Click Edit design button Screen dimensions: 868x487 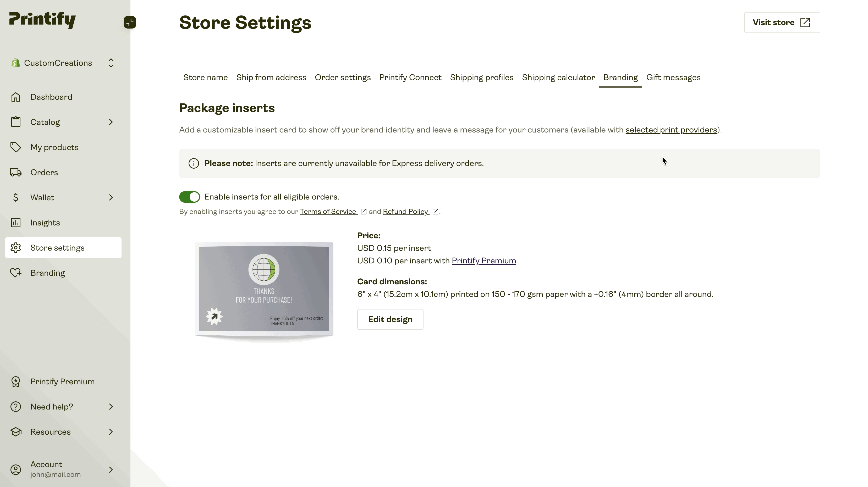click(390, 319)
